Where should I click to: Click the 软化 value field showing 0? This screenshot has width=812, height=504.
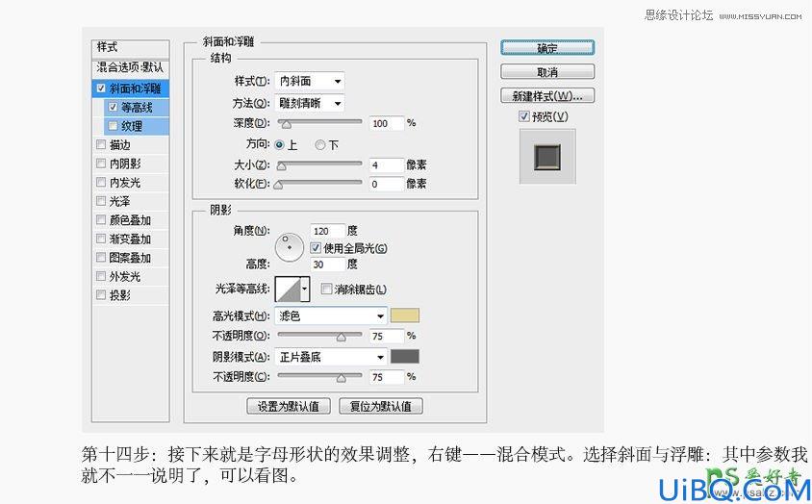point(386,184)
